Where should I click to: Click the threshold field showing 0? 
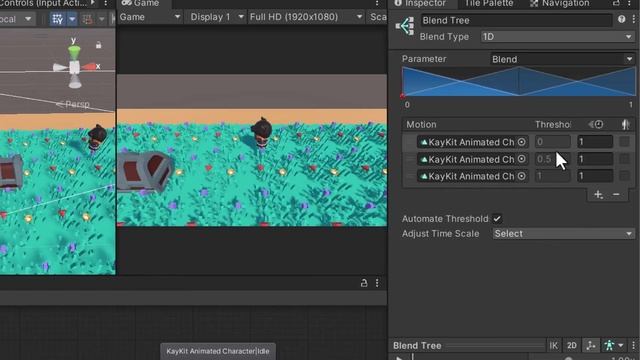click(553, 142)
